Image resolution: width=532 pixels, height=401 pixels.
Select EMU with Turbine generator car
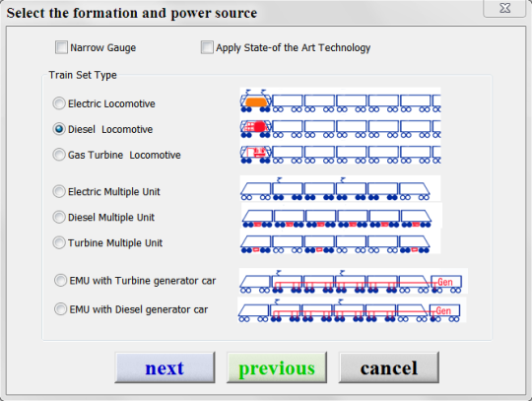(60, 280)
